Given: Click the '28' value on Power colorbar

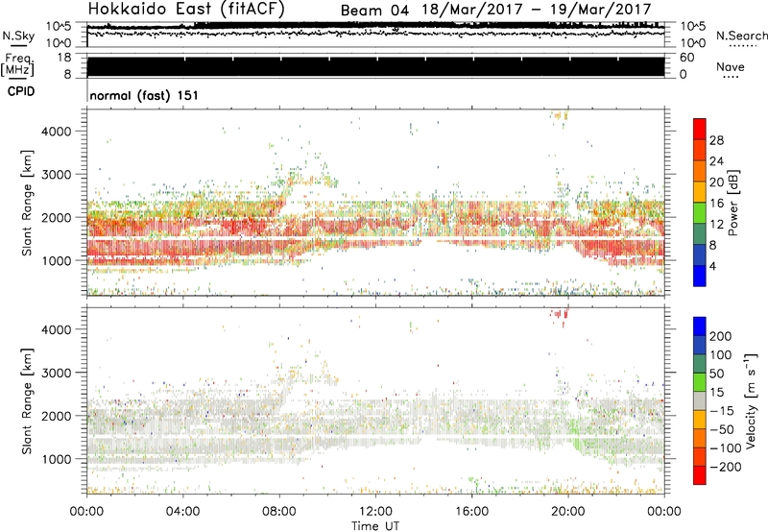Looking at the screenshot, I should 716,140.
